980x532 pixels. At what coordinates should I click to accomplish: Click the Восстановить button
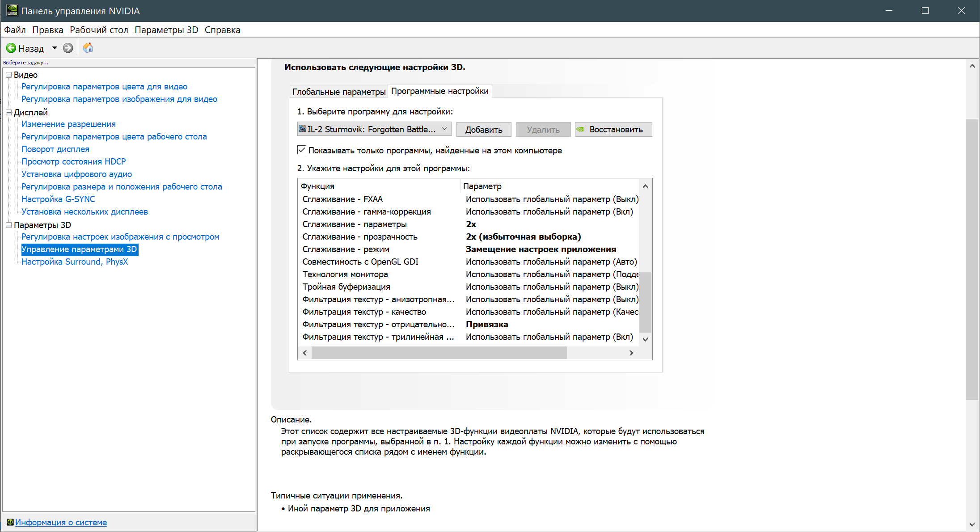pyautogui.click(x=613, y=130)
